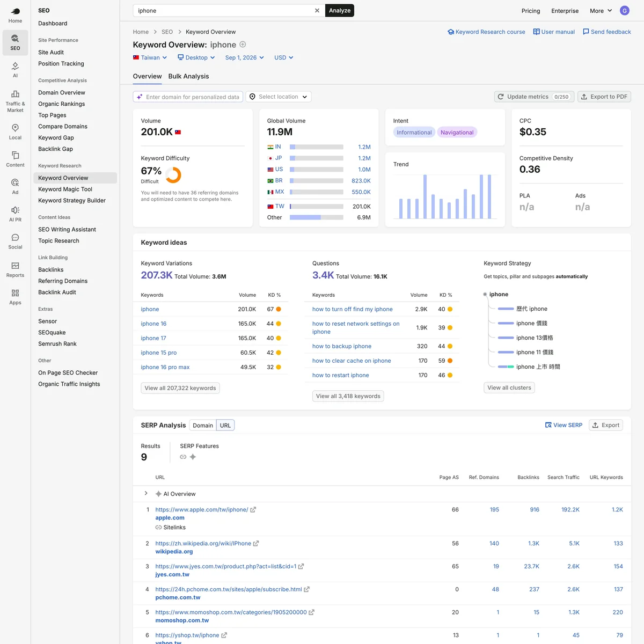
Task: Open Reports section in sidebar rail
Action: tap(15, 269)
